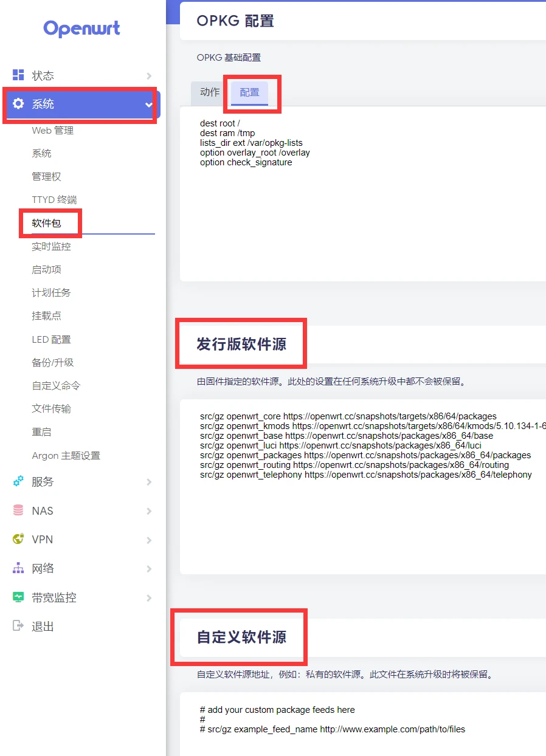
Task: Open Web 管理 page
Action: point(52,130)
